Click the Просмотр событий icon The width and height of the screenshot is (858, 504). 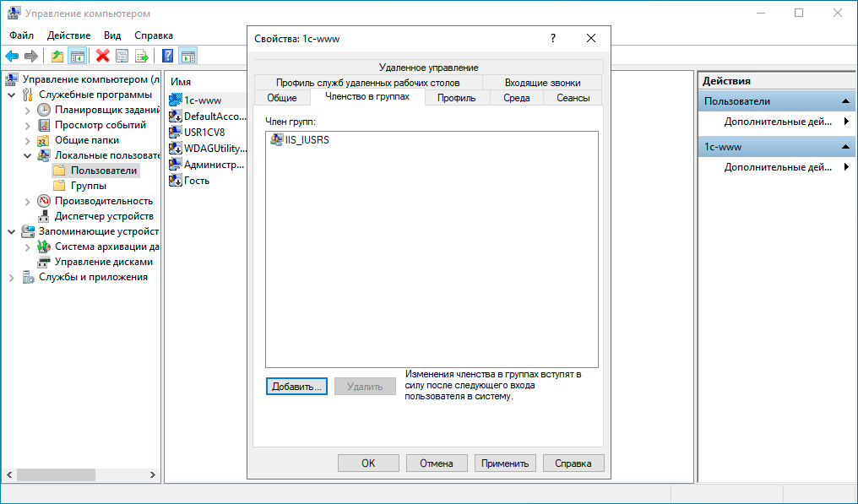pos(44,125)
